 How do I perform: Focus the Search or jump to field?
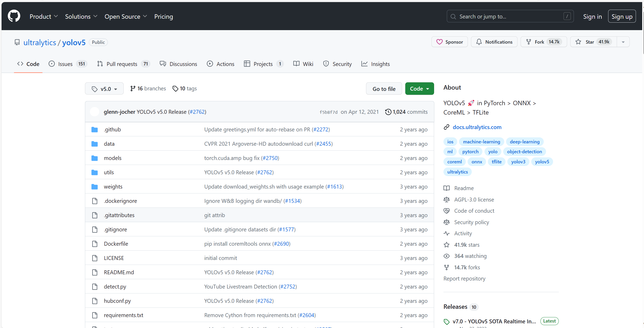pos(510,16)
